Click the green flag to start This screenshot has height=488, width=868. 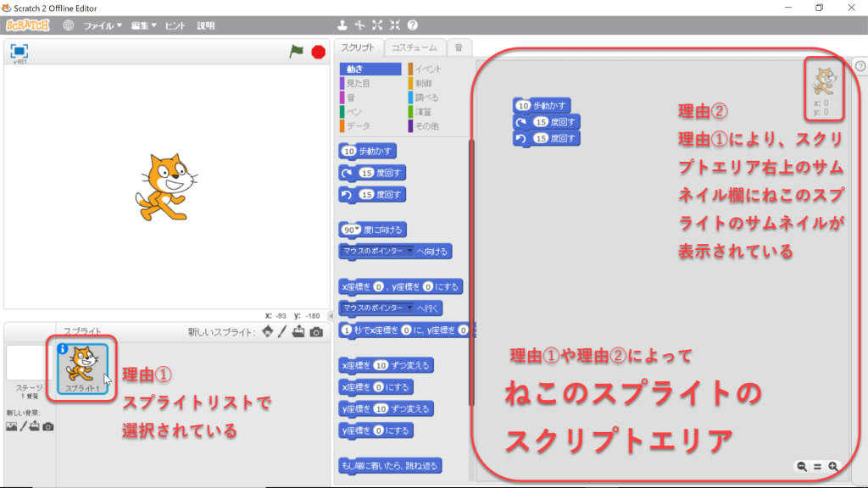296,52
